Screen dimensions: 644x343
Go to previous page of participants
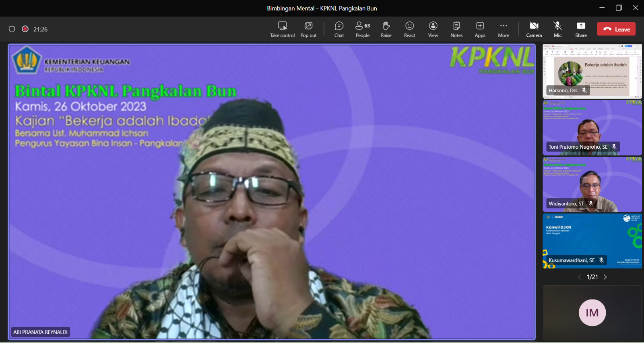point(580,277)
